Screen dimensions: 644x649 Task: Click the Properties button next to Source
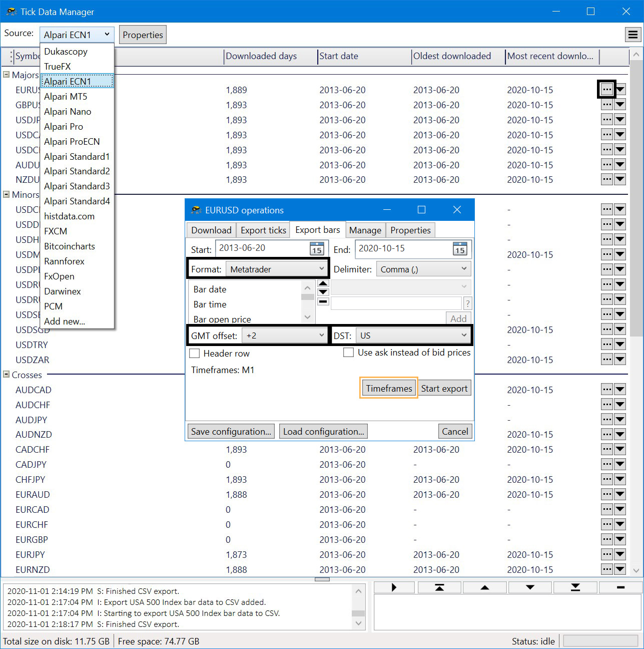tap(143, 35)
